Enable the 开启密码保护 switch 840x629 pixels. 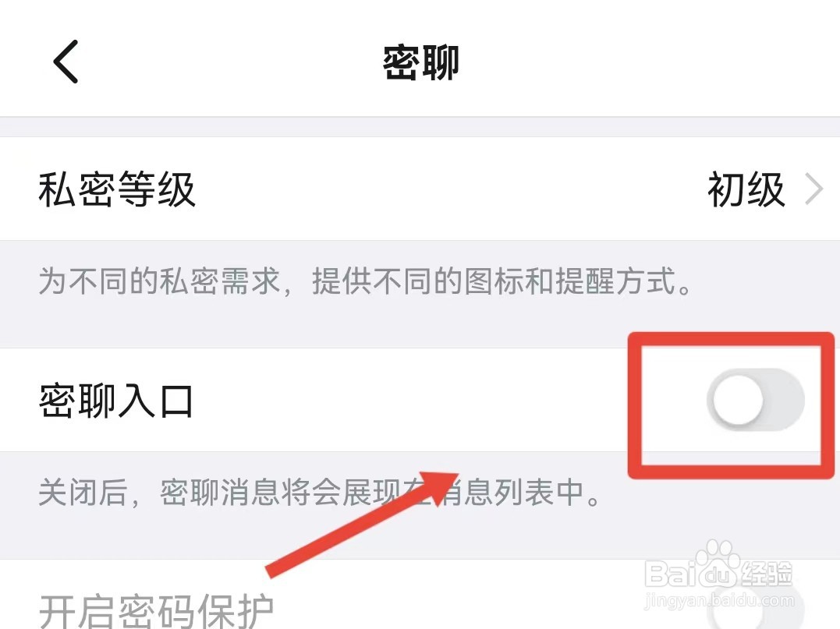[x=755, y=609]
